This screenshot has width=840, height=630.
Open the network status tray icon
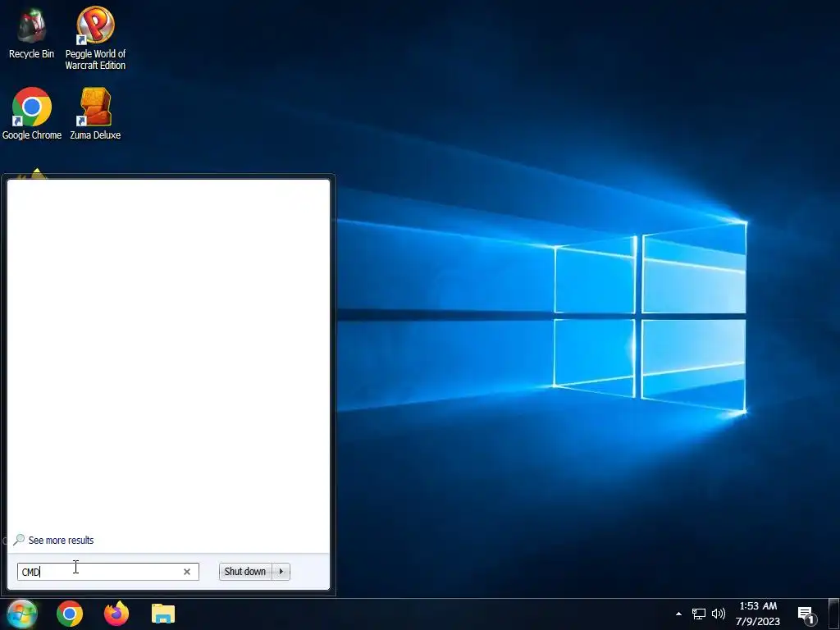[698, 614]
